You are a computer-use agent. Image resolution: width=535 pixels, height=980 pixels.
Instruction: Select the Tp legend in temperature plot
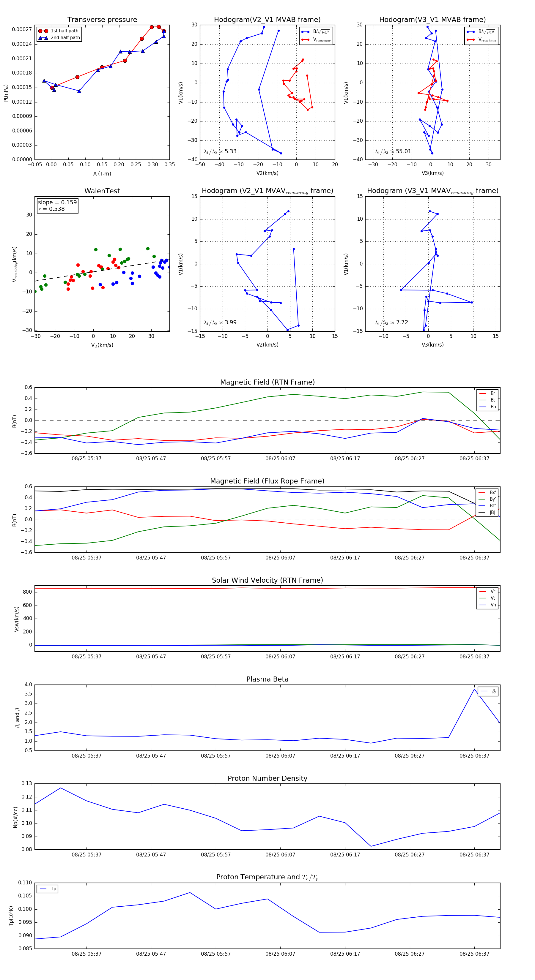(x=48, y=889)
